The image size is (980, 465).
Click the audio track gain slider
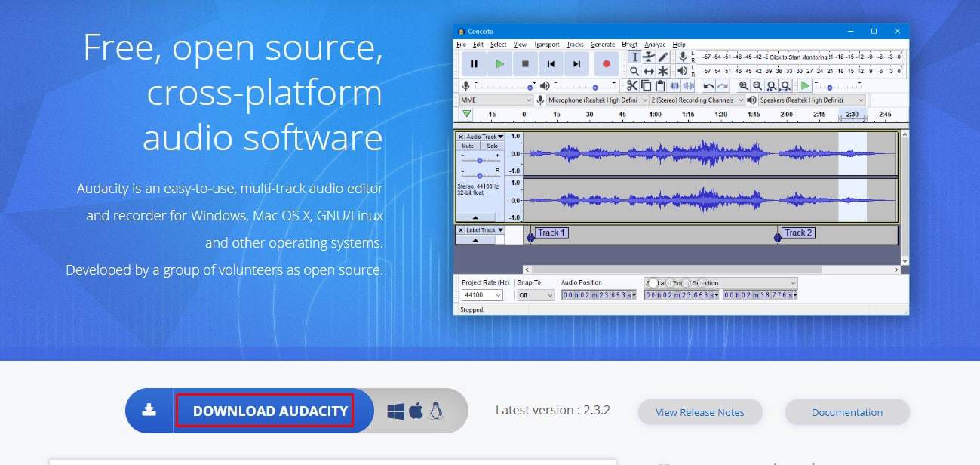480,160
